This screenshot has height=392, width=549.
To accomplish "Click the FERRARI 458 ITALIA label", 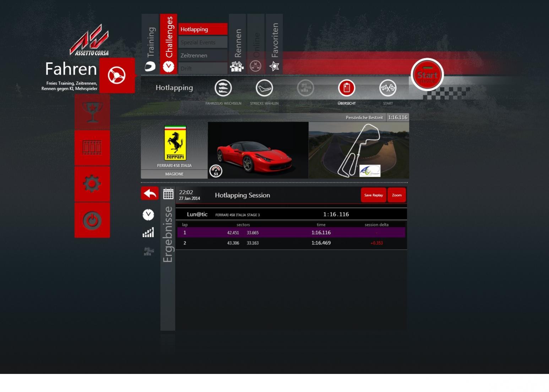I will pyautogui.click(x=174, y=165).
